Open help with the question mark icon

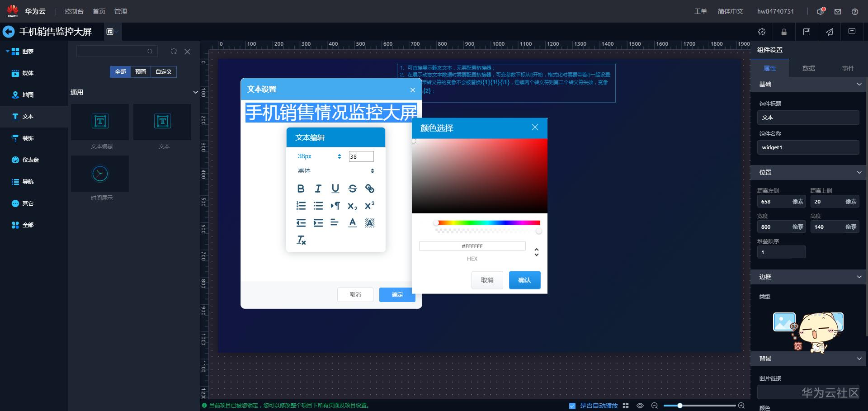tap(855, 12)
